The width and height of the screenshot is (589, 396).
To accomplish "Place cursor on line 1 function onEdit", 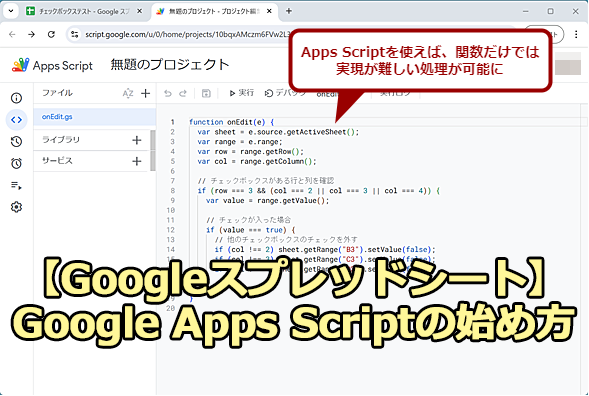I will (x=231, y=122).
